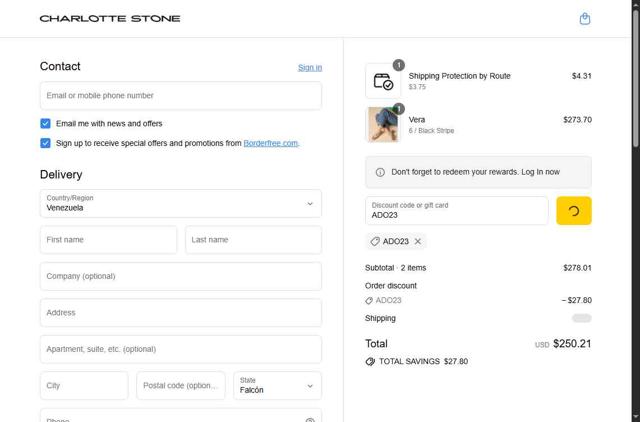Uncheck Email me with news and offers

[45, 123]
